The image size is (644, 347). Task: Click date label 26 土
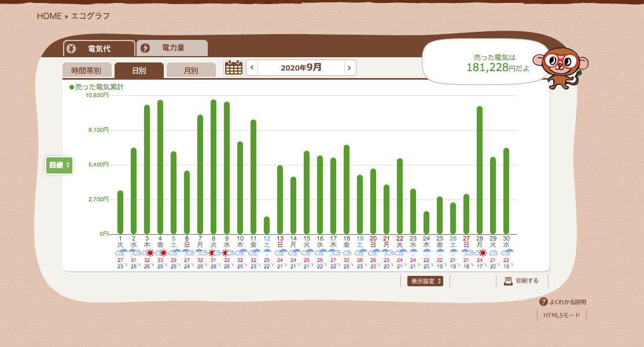pos(453,242)
